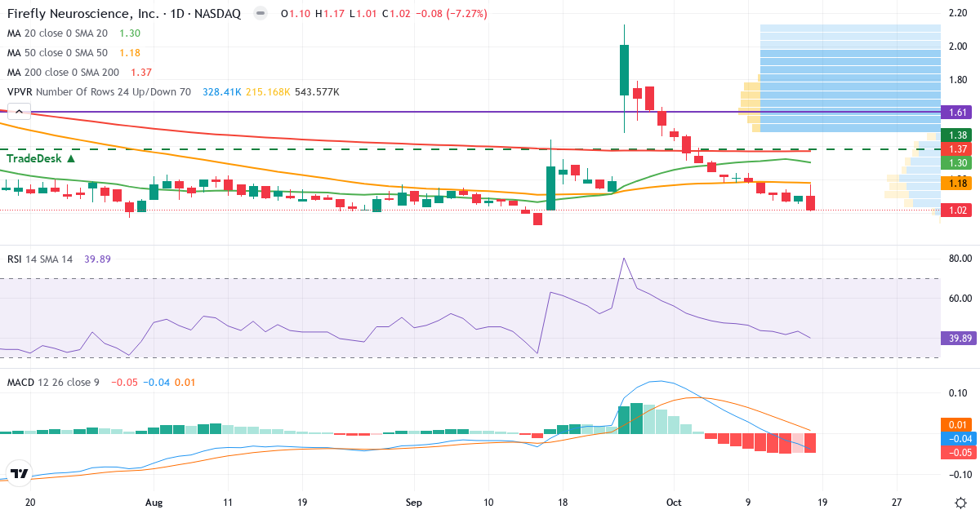The height and width of the screenshot is (514, 980).
Task: Click the 0.10 MACD axis label
Action: (x=960, y=392)
